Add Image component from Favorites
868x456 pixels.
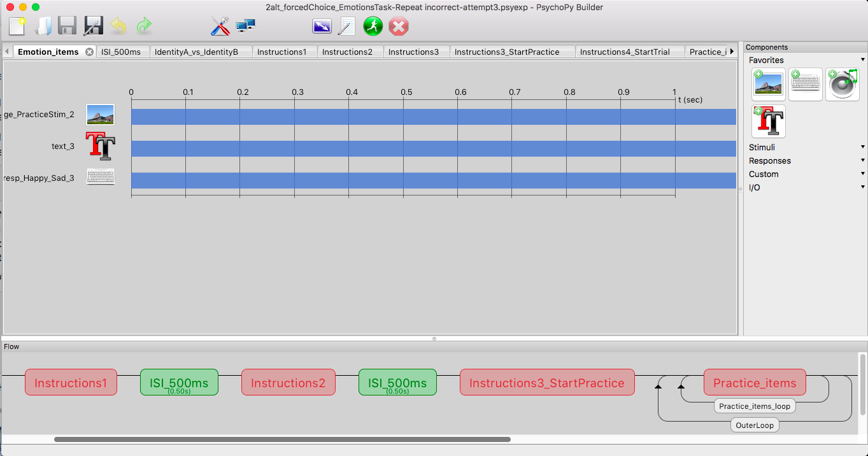click(769, 85)
